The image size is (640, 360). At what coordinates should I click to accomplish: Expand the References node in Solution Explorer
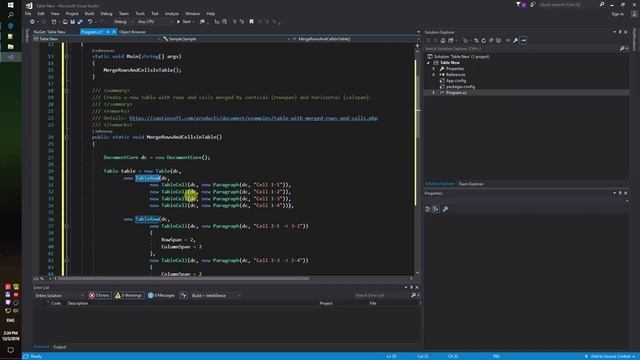pyautogui.click(x=434, y=75)
